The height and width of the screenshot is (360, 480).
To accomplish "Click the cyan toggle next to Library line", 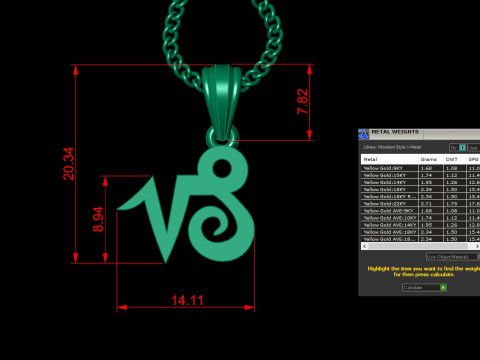I will click(462, 147).
